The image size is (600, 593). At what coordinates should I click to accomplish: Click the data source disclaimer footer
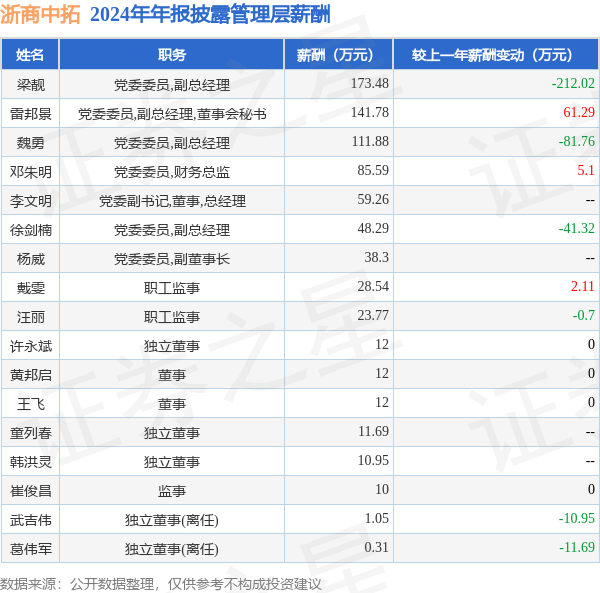(161, 584)
